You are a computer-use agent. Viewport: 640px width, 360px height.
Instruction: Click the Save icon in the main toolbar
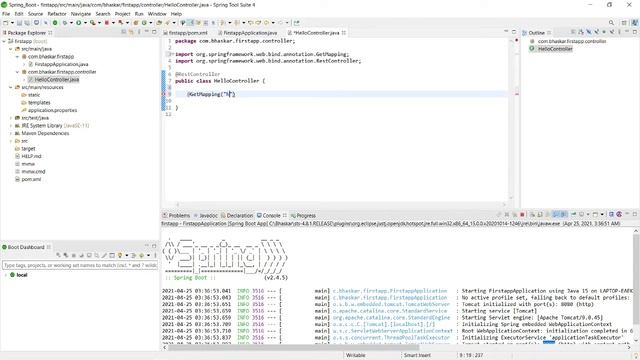19,23
